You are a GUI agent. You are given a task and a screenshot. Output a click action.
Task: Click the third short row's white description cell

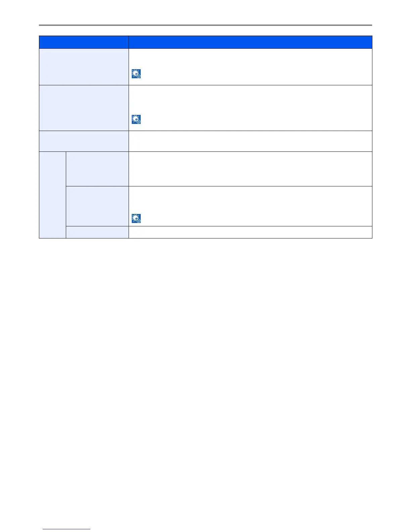pos(250,141)
